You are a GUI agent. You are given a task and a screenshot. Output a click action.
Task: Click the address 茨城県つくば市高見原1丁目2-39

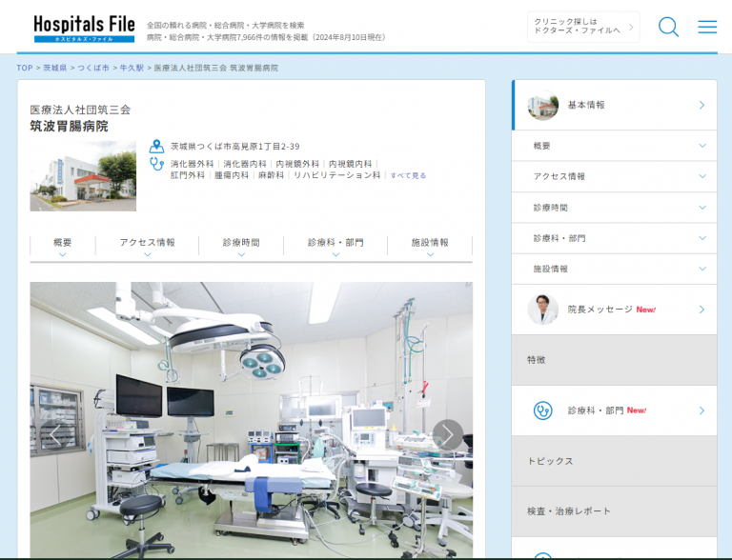[234, 147]
